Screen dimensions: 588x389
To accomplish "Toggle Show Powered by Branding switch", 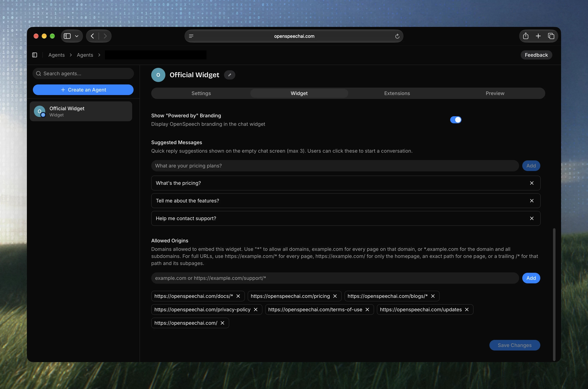I will (x=456, y=120).
